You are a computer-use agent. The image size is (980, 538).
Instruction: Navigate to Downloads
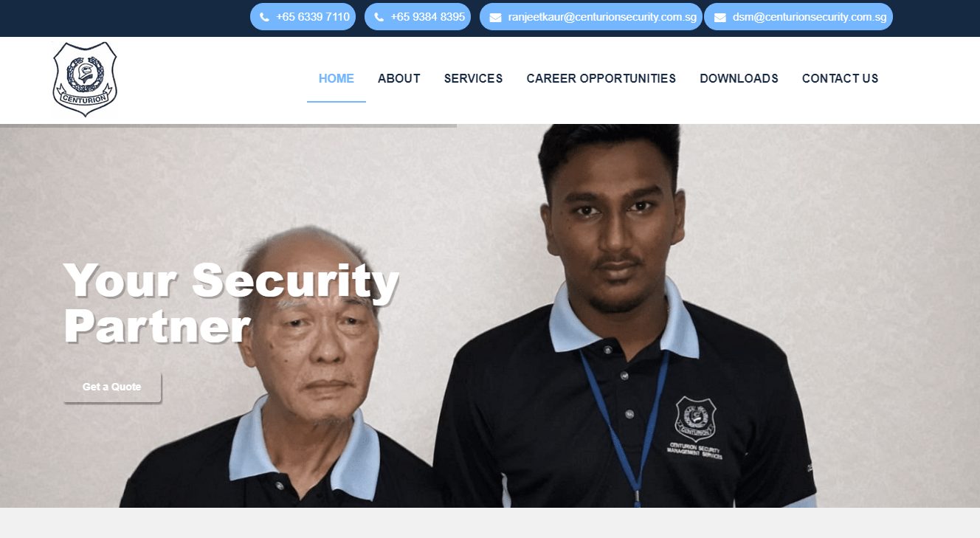[739, 78]
